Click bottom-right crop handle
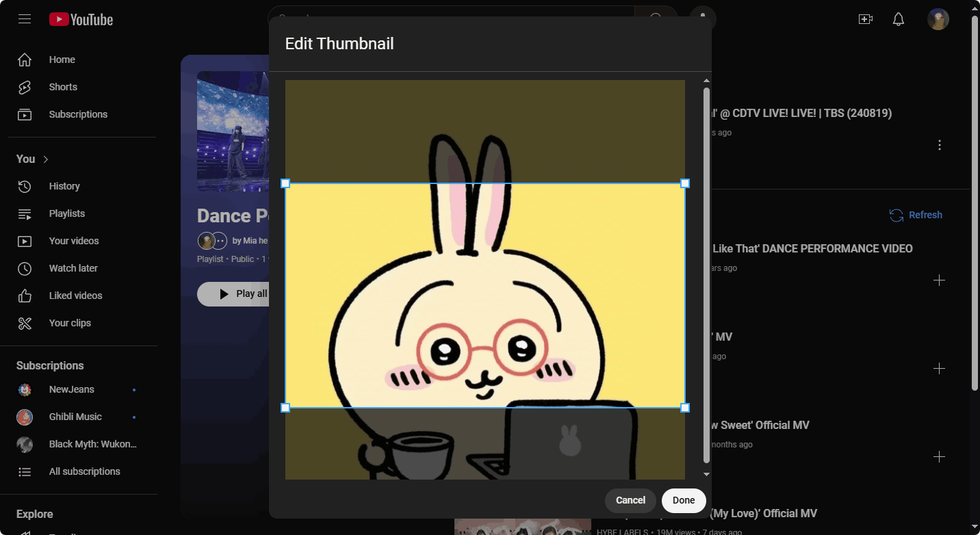The width and height of the screenshot is (980, 535). pos(685,408)
